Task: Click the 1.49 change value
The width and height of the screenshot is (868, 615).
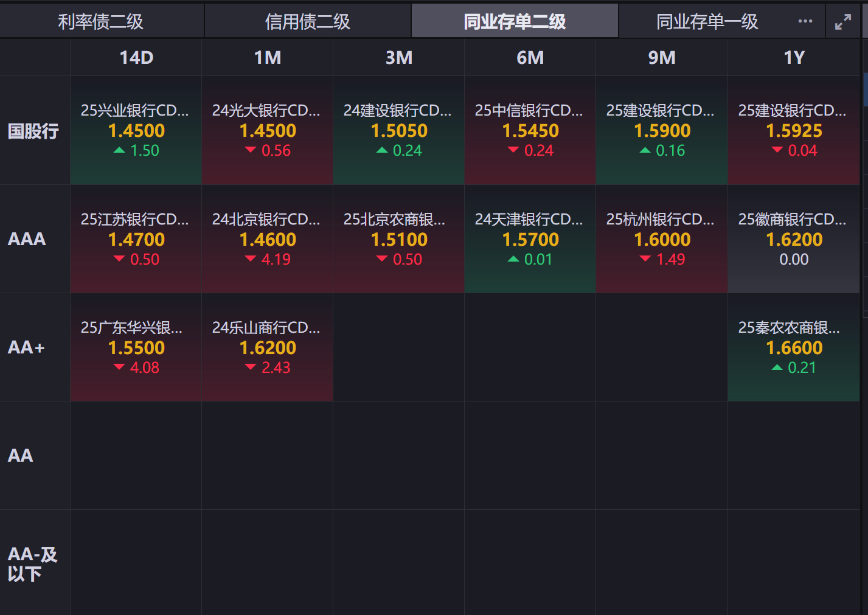Action: tap(670, 259)
